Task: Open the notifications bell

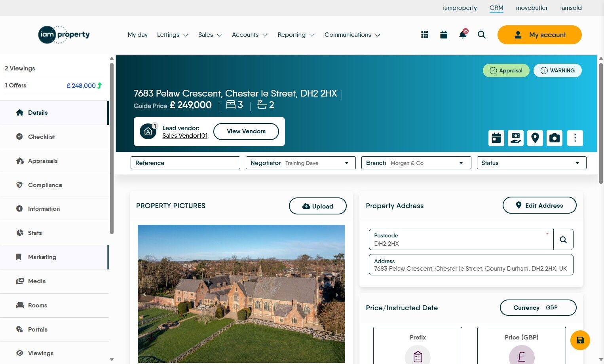Action: coord(463,34)
